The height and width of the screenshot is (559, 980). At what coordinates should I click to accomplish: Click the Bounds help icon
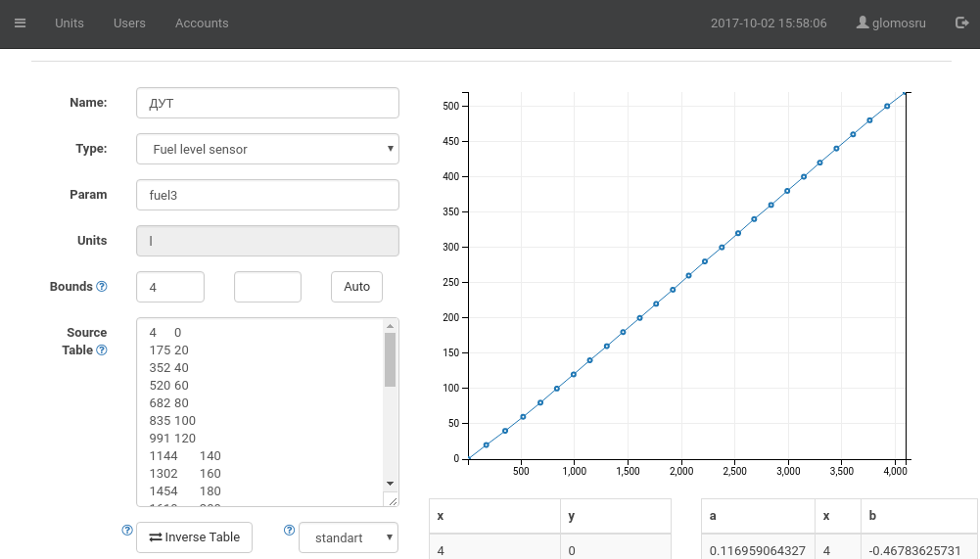102,287
